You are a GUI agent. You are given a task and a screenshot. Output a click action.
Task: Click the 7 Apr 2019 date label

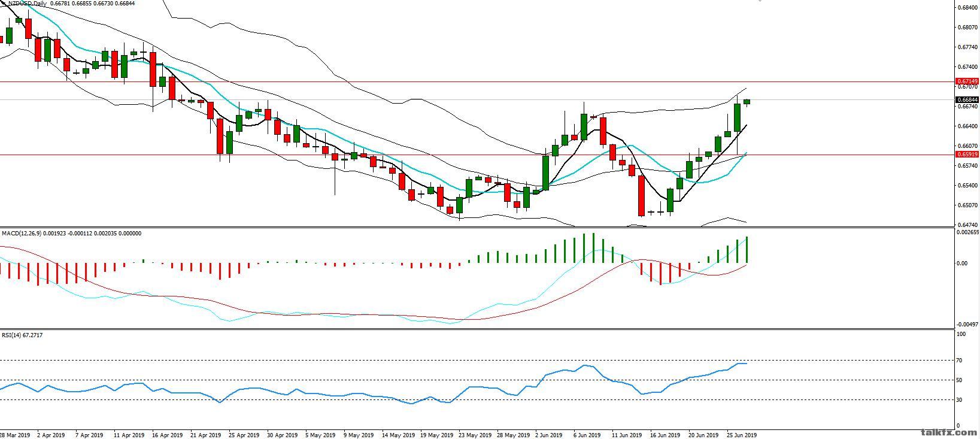tap(89, 435)
